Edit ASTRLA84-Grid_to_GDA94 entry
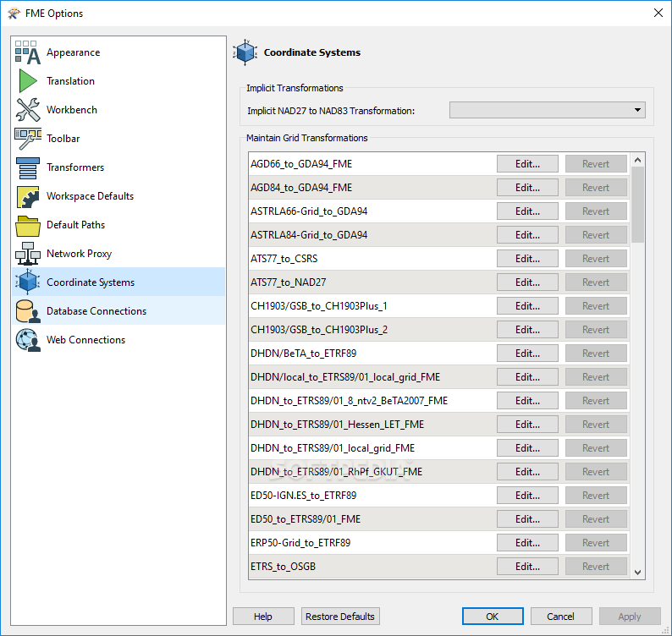The width and height of the screenshot is (672, 636). coord(527,235)
